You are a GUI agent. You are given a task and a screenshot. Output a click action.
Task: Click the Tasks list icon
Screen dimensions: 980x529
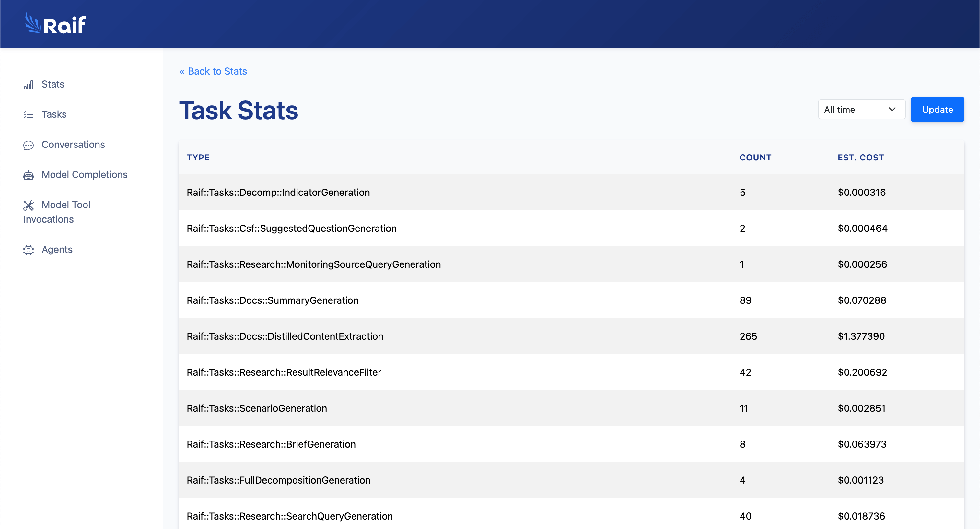click(x=29, y=114)
